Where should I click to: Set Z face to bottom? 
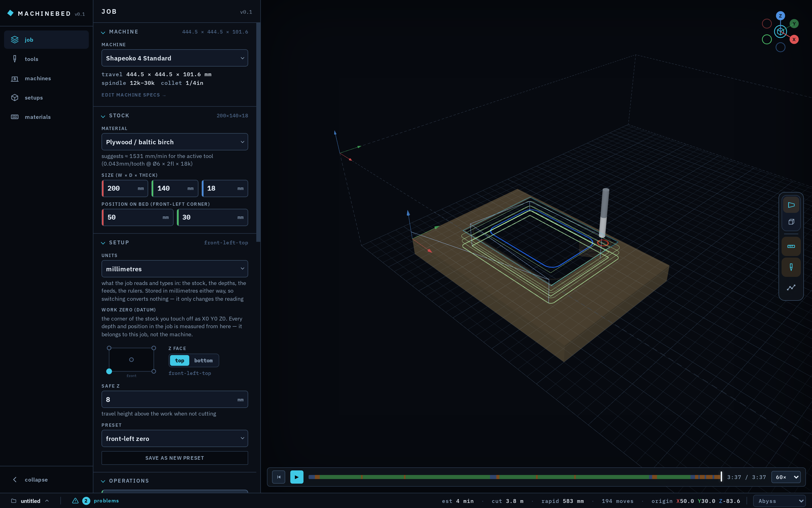203,360
